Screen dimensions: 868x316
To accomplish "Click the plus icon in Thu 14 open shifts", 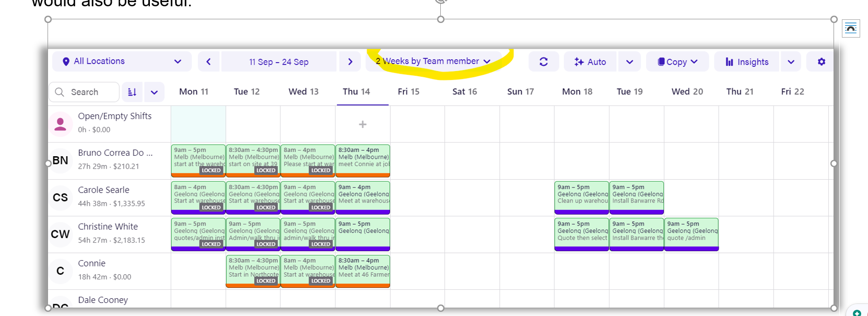I will [362, 124].
